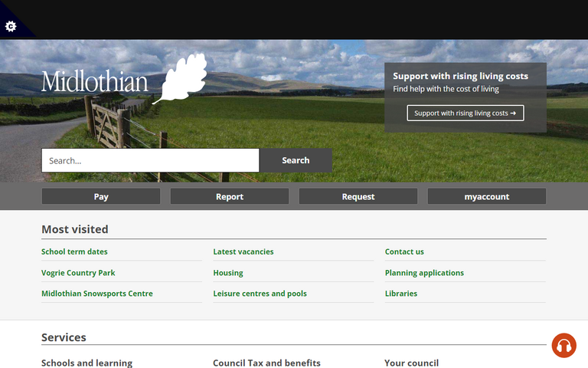
Task: Open the Housing link
Action: (x=228, y=272)
